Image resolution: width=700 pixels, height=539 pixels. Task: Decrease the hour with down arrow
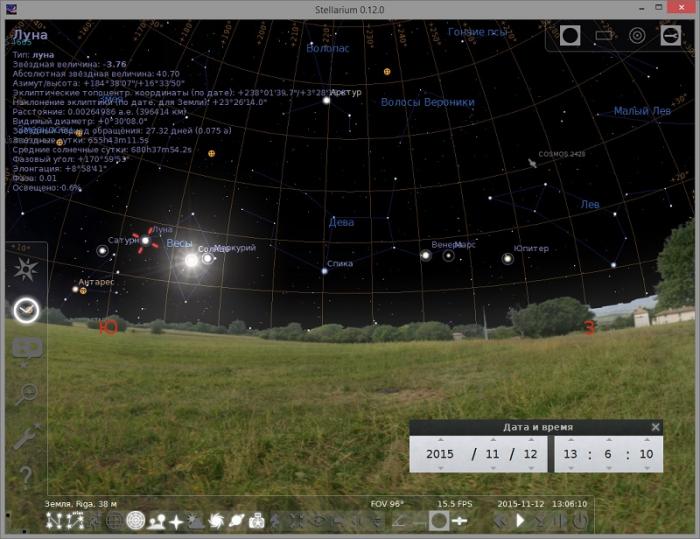click(x=571, y=468)
